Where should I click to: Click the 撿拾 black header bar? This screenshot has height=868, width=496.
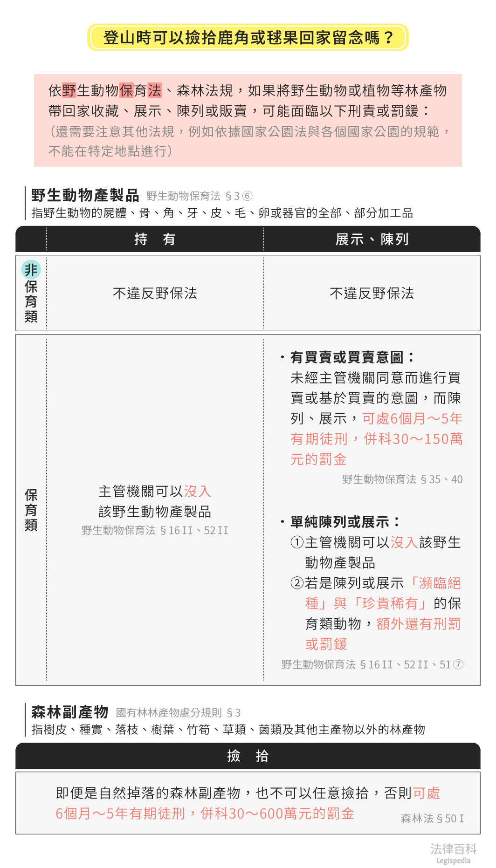pos(248,756)
